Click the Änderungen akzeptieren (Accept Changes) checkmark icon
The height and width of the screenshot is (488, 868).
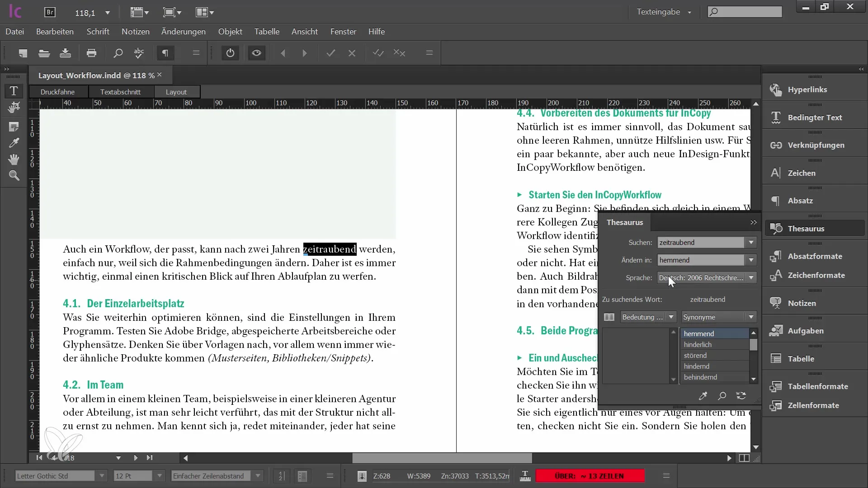click(x=331, y=54)
